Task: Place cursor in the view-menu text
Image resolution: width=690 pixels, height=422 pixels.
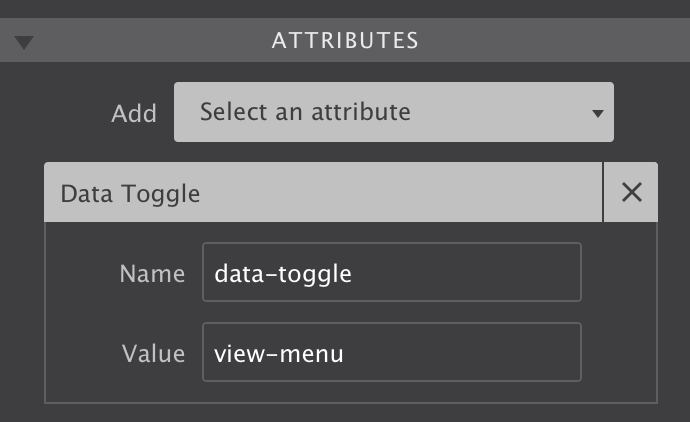Action: tap(279, 354)
